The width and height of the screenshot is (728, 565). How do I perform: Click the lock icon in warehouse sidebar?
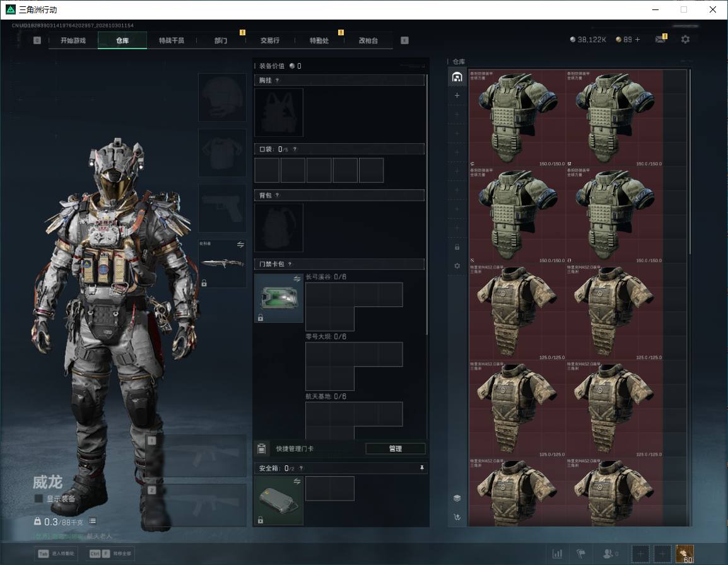coord(457,247)
